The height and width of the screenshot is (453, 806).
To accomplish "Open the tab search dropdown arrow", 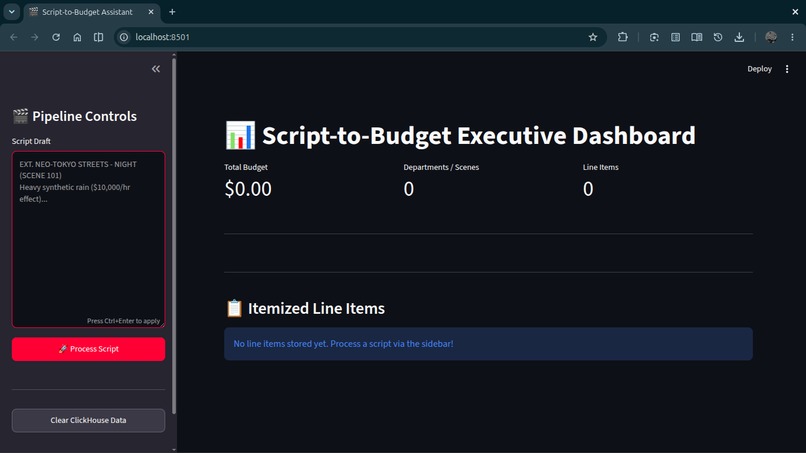I will point(11,11).
